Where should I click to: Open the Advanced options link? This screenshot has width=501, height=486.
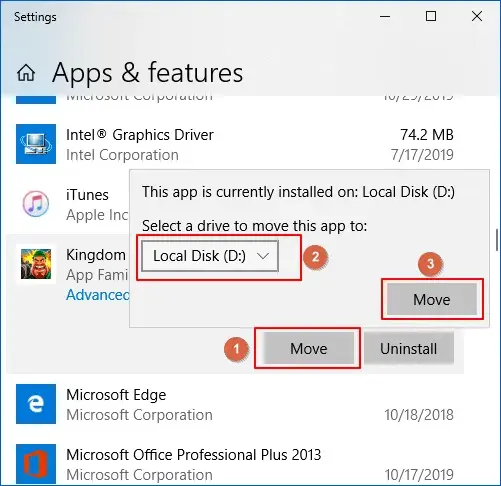click(x=98, y=295)
